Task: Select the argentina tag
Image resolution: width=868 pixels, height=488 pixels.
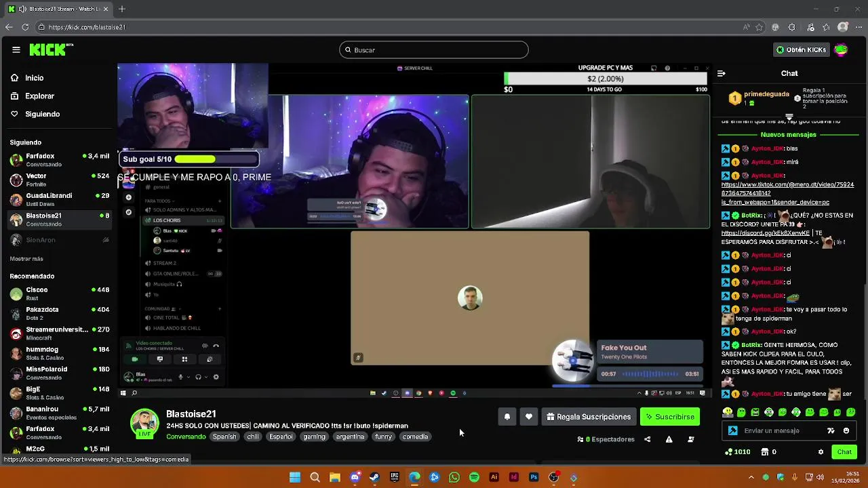Action: (x=351, y=436)
